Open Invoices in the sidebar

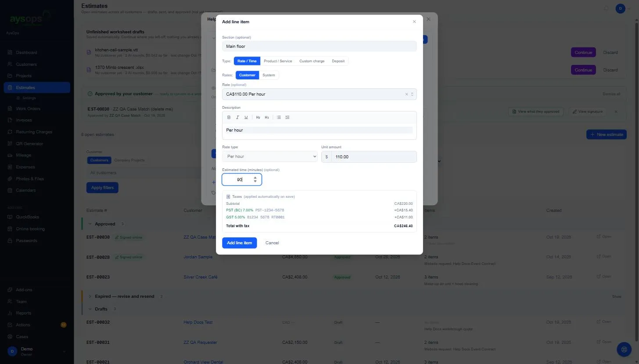click(37, 120)
